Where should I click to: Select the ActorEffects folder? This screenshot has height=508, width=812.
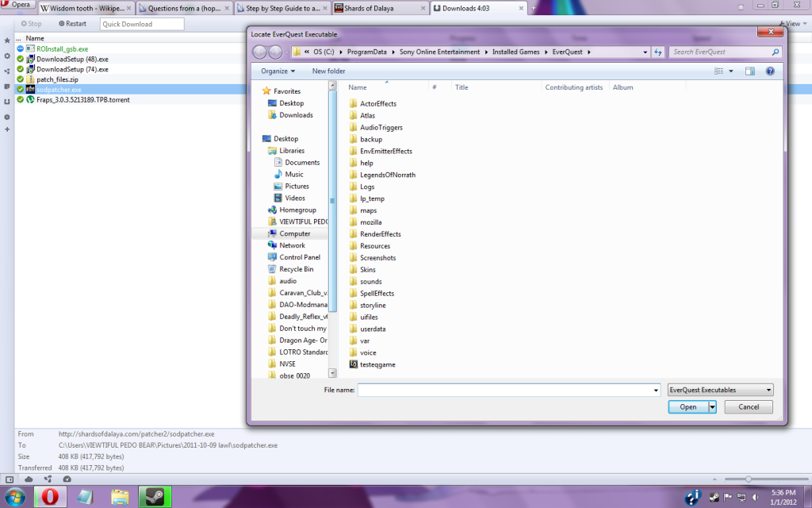point(378,104)
